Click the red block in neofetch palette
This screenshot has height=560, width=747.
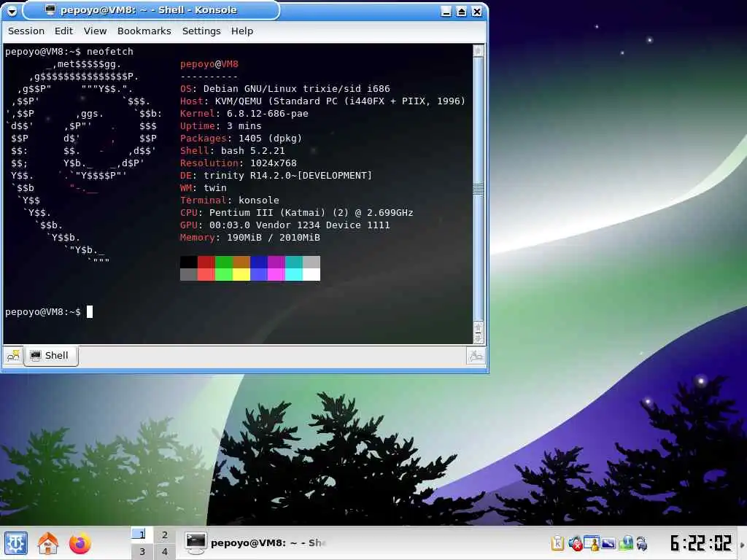coord(206,262)
